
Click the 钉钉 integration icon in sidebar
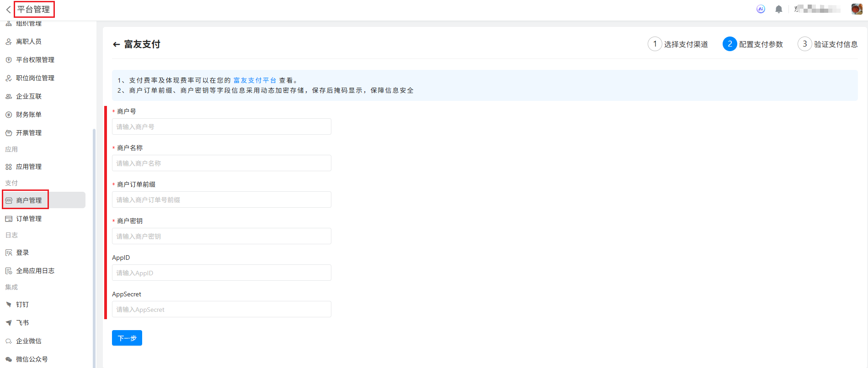(x=9, y=305)
